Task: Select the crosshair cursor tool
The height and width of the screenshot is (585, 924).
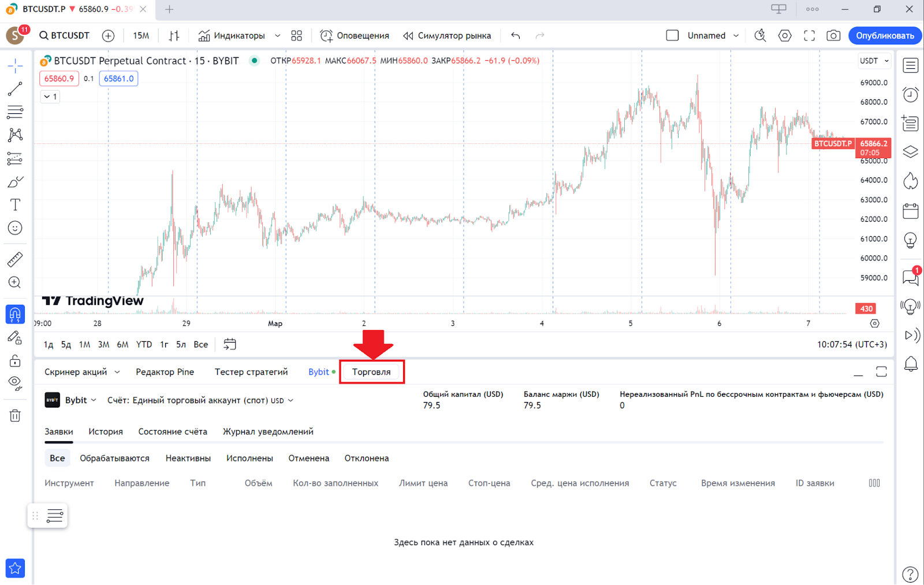Action: coord(15,65)
